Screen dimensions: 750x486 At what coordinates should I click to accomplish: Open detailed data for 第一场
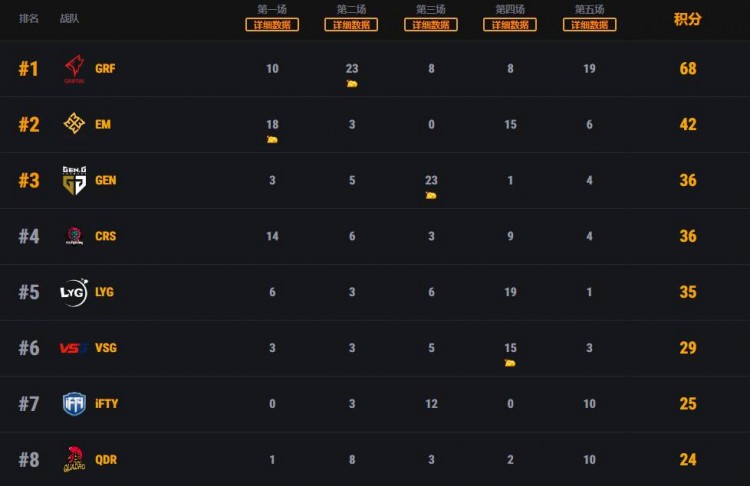pos(272,25)
